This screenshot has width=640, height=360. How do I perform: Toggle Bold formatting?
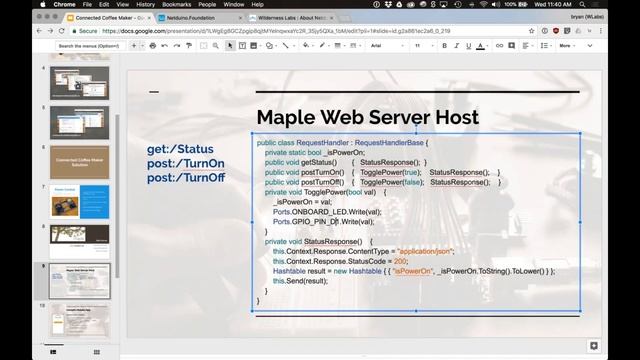pos(444,46)
